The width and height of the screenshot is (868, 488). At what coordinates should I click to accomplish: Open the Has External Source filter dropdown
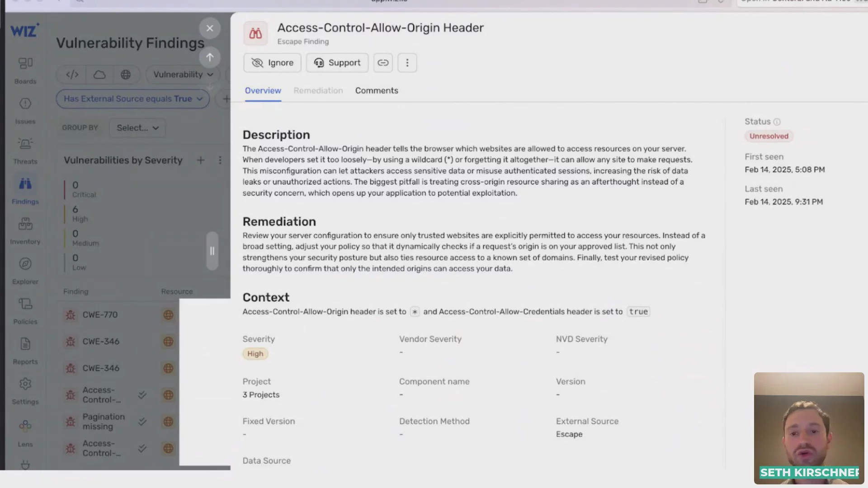(x=133, y=99)
